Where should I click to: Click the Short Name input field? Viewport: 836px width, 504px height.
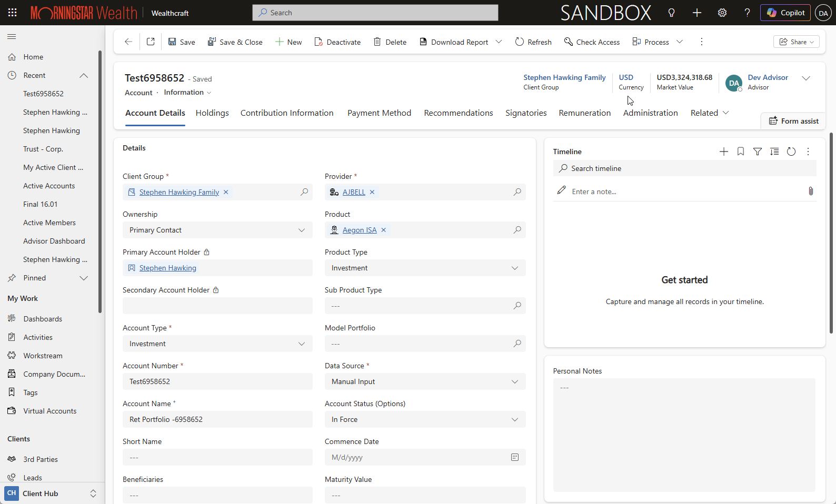(217, 457)
